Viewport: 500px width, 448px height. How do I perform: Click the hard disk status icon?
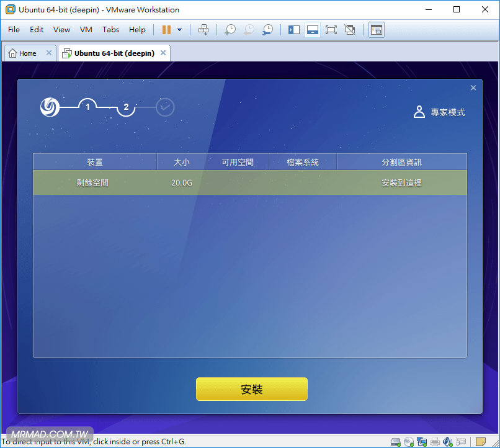click(395, 442)
